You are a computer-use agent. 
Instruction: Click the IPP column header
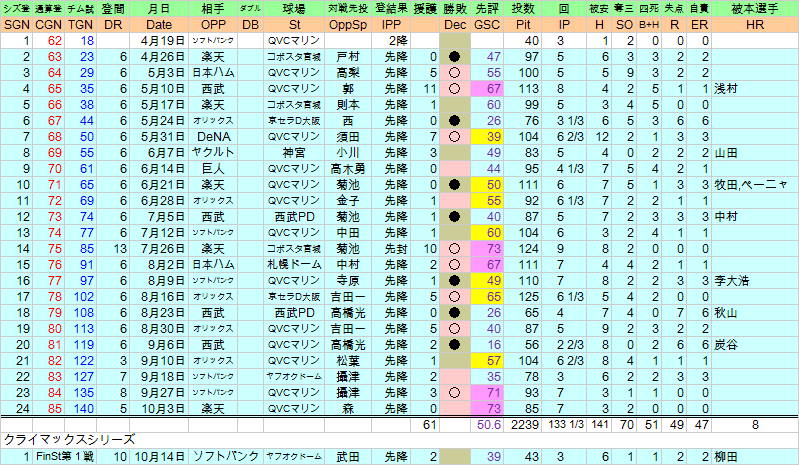click(x=391, y=25)
